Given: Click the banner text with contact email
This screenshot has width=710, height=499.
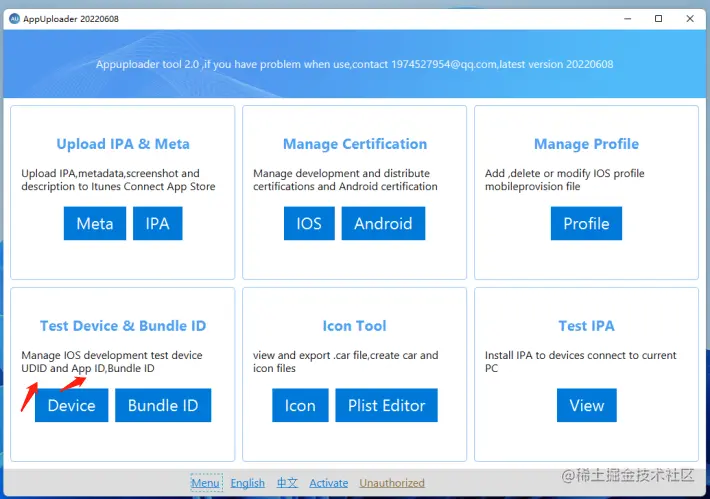Looking at the screenshot, I should pos(355,64).
